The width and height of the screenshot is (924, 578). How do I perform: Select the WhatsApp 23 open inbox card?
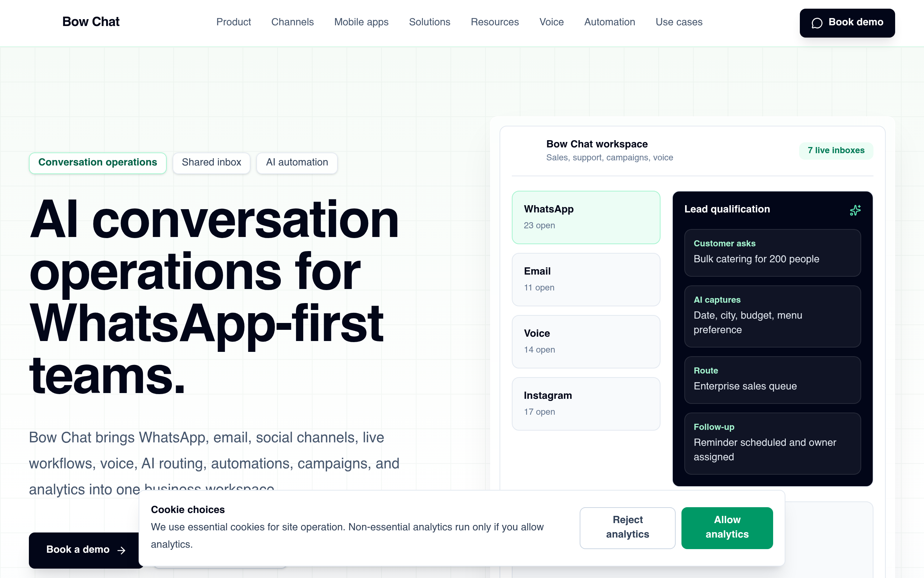[586, 217]
